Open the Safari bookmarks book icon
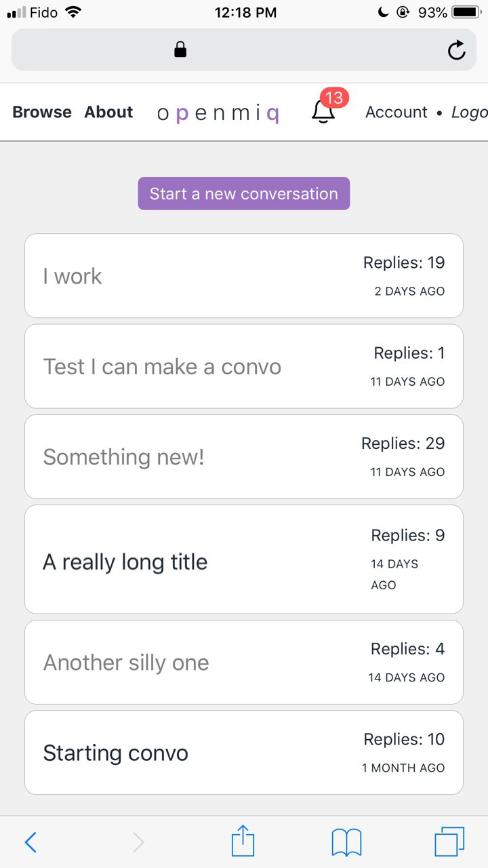488x868 pixels. click(346, 842)
